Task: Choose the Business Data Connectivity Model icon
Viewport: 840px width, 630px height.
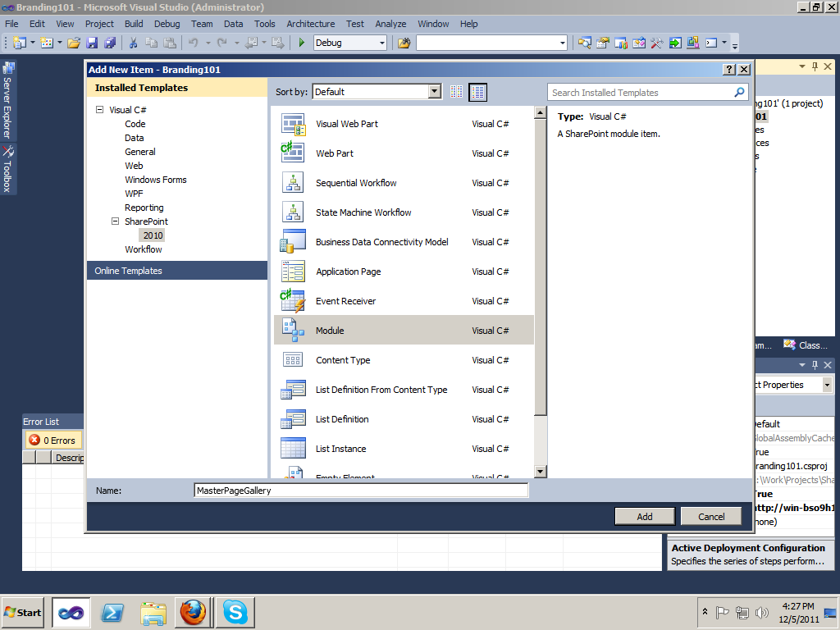Action: point(294,241)
